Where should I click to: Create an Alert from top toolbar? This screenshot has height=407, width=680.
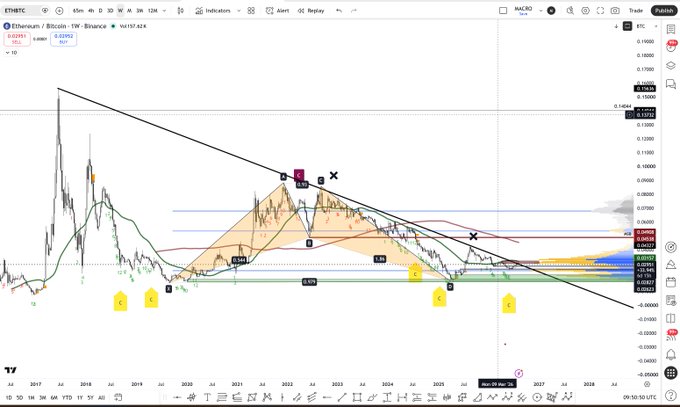coord(278,10)
